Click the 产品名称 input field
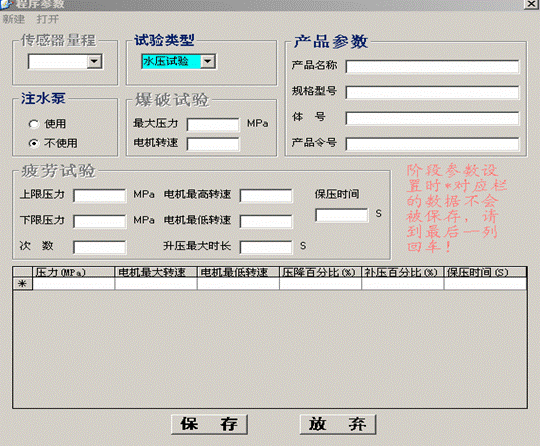Viewport: 540px width, 446px height. pyautogui.click(x=432, y=67)
